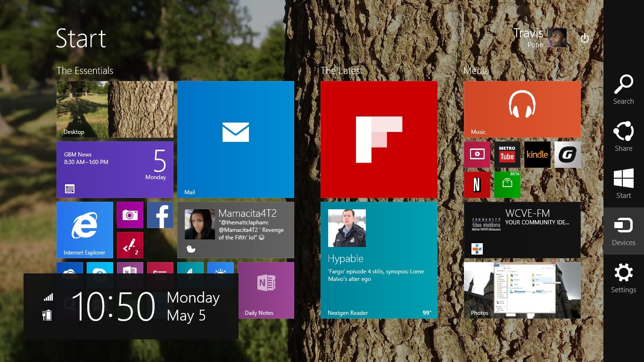Launch the Mail tile

[236, 140]
